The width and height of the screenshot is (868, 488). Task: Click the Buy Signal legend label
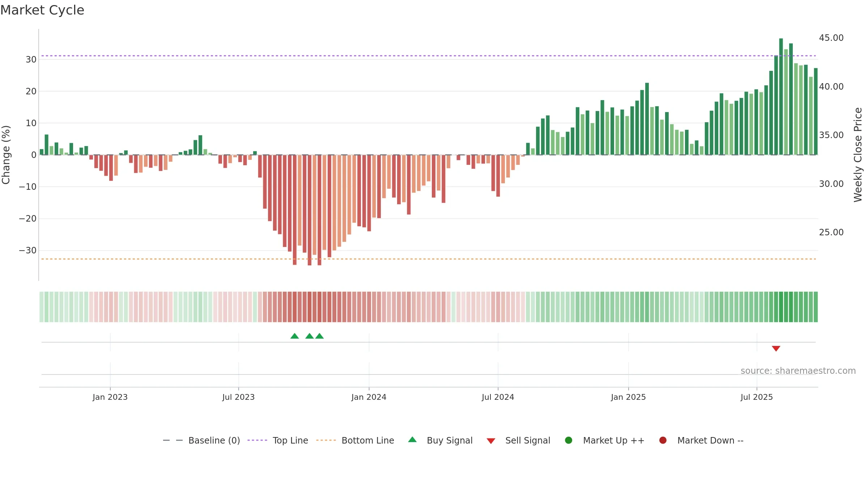pyautogui.click(x=450, y=440)
